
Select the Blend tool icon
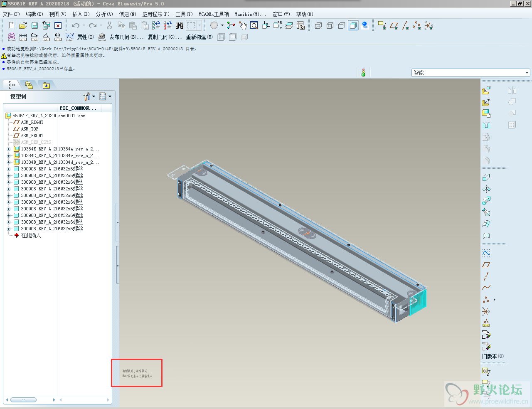point(486,212)
